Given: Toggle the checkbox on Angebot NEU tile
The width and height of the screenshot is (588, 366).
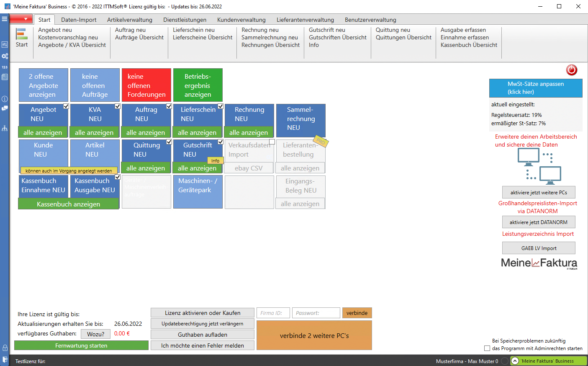Looking at the screenshot, I should [x=66, y=106].
